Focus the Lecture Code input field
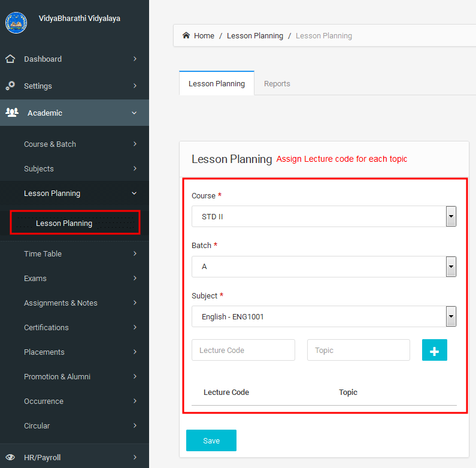The height and width of the screenshot is (468, 476). 243,350
